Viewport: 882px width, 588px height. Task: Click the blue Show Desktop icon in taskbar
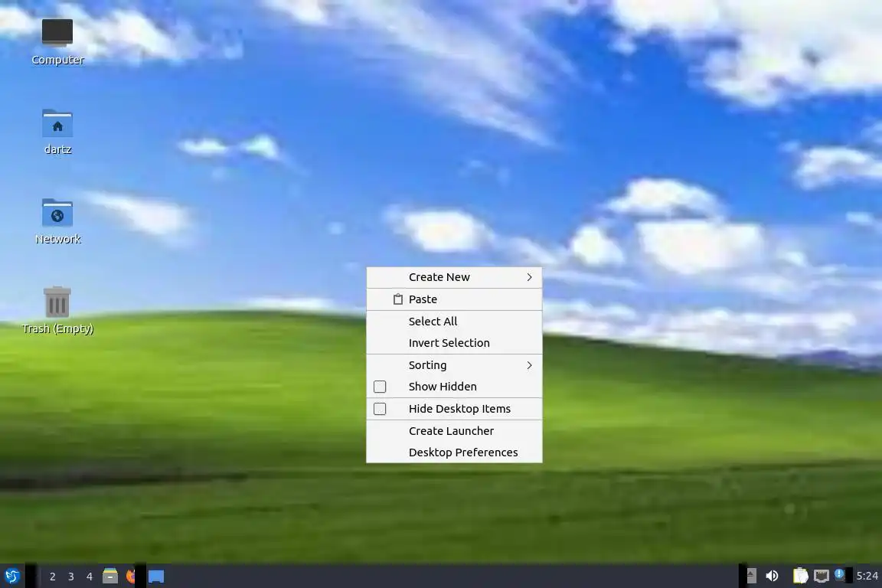pos(156,577)
